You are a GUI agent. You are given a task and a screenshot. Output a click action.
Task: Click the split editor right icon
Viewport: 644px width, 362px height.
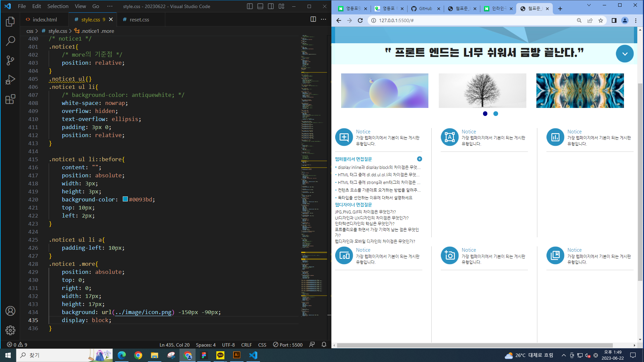click(313, 19)
